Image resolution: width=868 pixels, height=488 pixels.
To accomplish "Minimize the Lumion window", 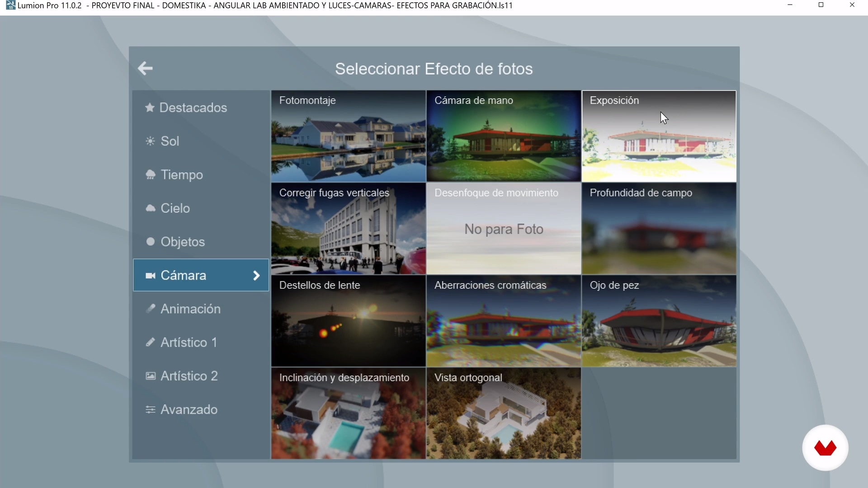I will [790, 5].
